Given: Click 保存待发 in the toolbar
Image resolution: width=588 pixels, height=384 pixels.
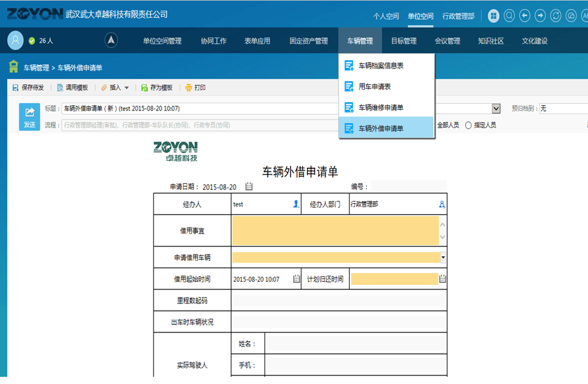Looking at the screenshot, I should 28,88.
